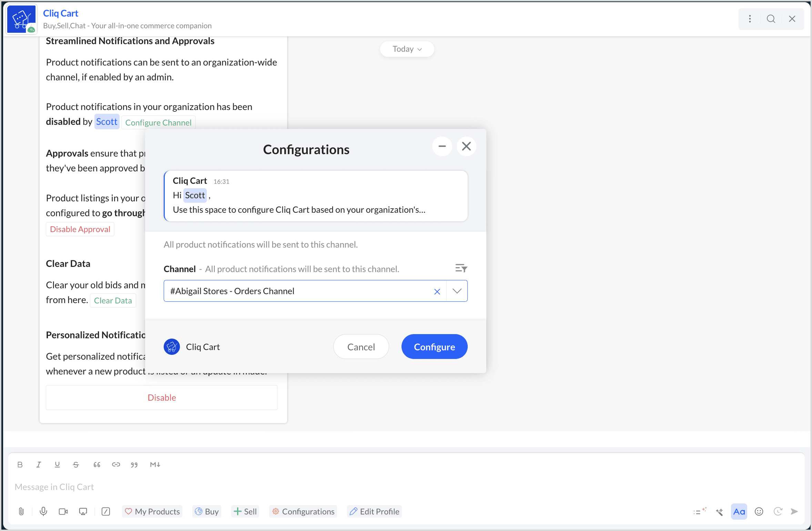812x531 pixels.
Task: Toggle the Aa formatting toolbar
Action: (x=739, y=511)
